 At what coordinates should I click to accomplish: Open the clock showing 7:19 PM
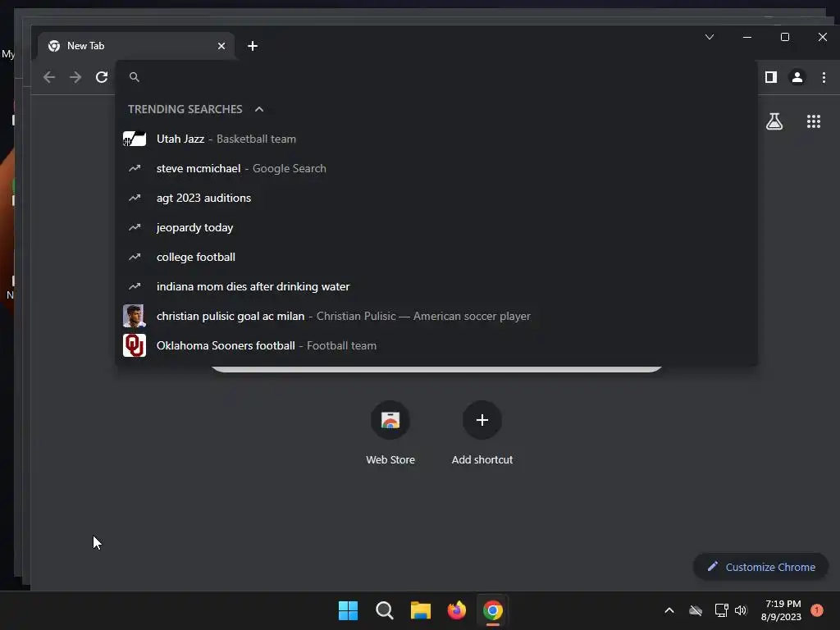click(x=782, y=610)
